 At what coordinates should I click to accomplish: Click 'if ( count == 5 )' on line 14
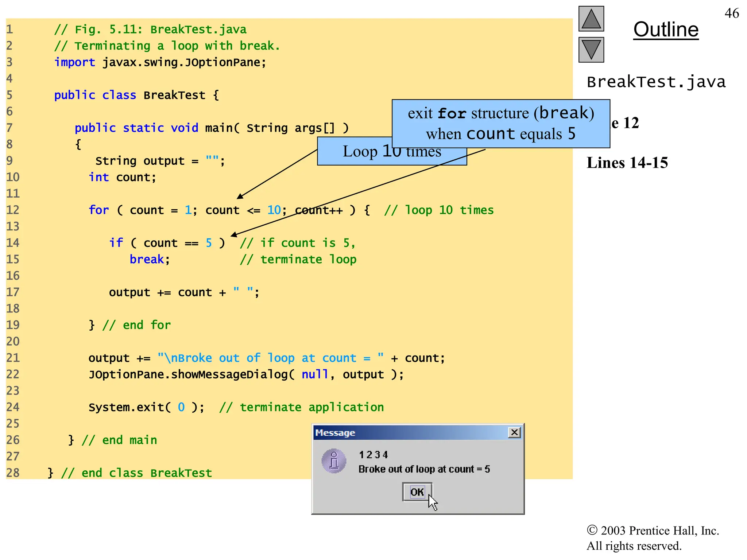click(167, 243)
